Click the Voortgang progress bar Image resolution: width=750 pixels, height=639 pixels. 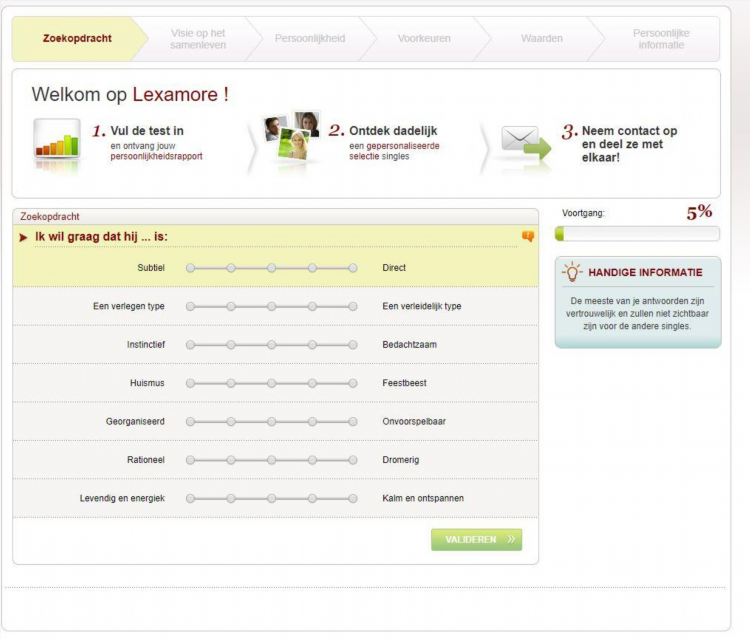[x=637, y=234]
